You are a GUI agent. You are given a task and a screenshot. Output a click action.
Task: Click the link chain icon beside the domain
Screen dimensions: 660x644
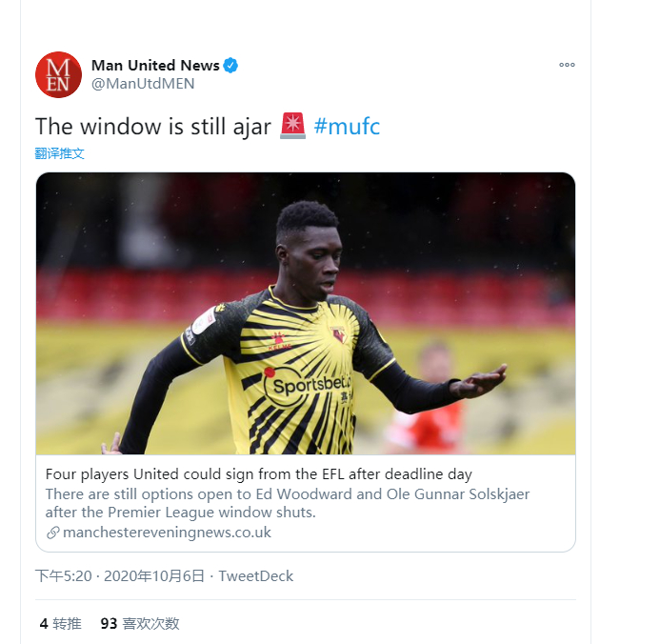coord(53,533)
